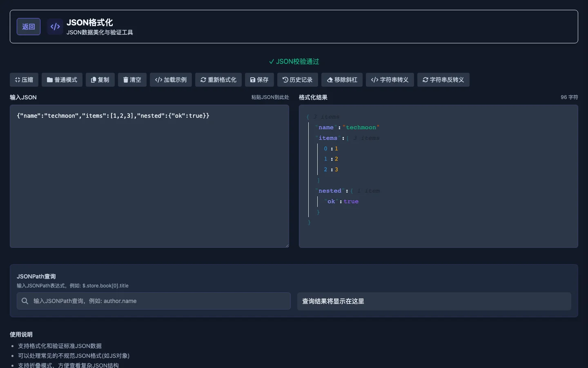Click the JSON code logo icon
Viewport: 588px width, 368px height.
pyautogui.click(x=55, y=27)
